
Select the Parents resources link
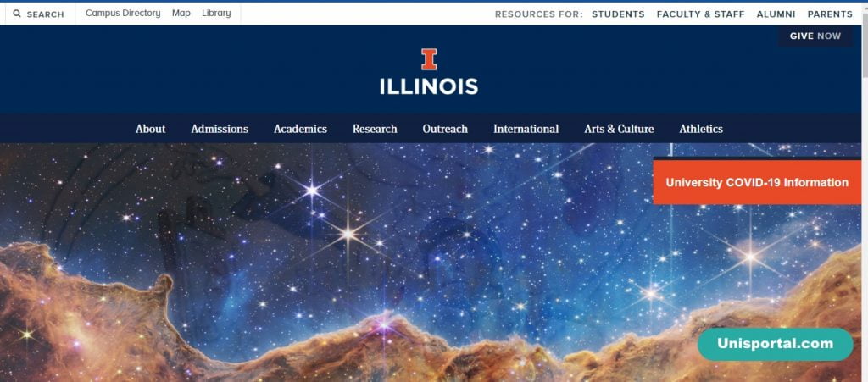[x=831, y=14]
